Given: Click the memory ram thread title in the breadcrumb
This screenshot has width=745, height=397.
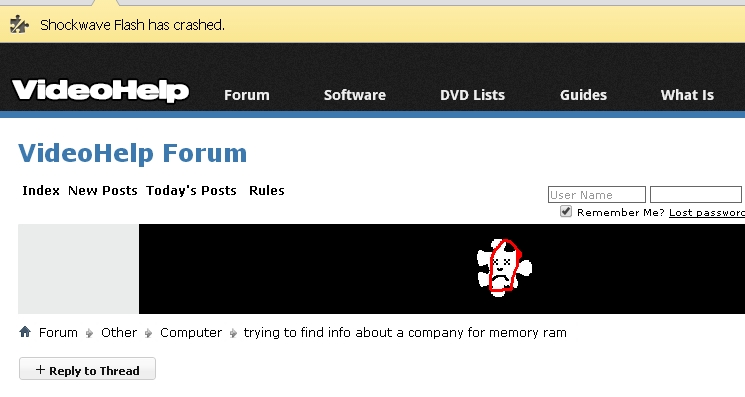Looking at the screenshot, I should (x=405, y=332).
